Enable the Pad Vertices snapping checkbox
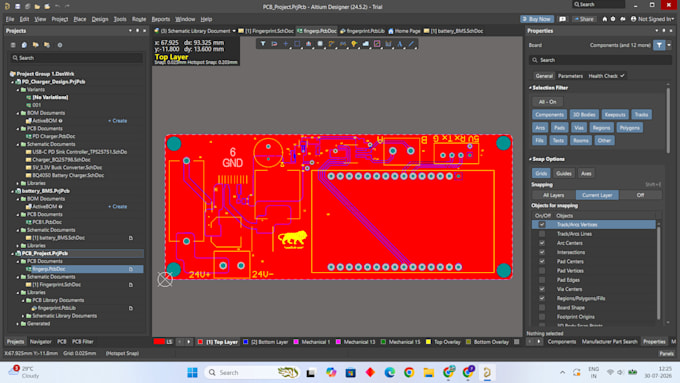Screen dimensions: 680x383 [x=542, y=271]
